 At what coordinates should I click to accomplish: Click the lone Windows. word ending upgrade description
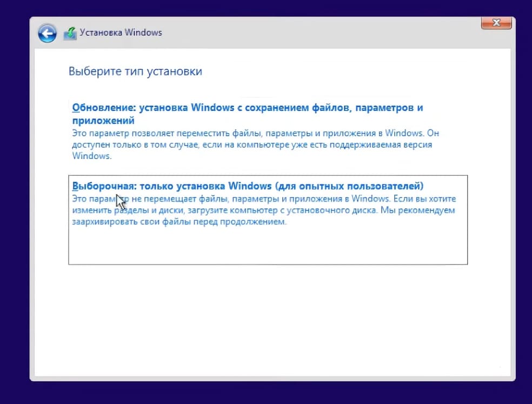(91, 156)
